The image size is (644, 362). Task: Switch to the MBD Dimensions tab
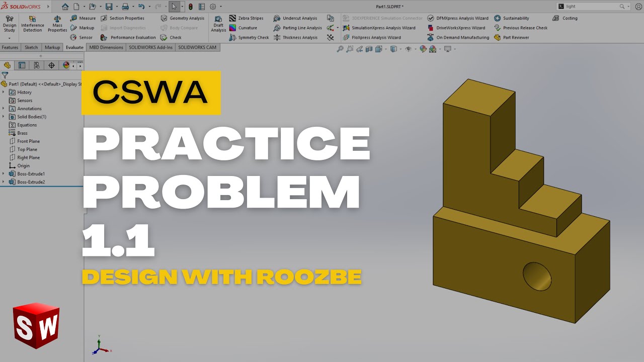coord(106,47)
